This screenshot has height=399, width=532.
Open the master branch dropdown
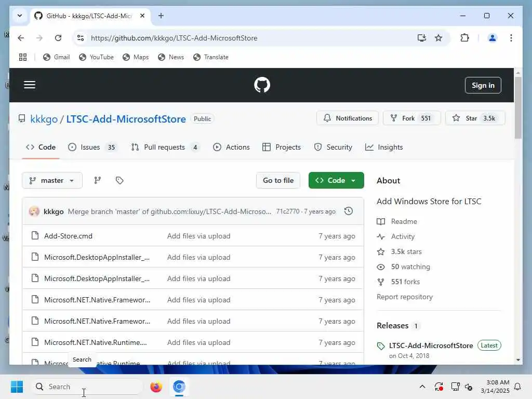[x=52, y=180]
